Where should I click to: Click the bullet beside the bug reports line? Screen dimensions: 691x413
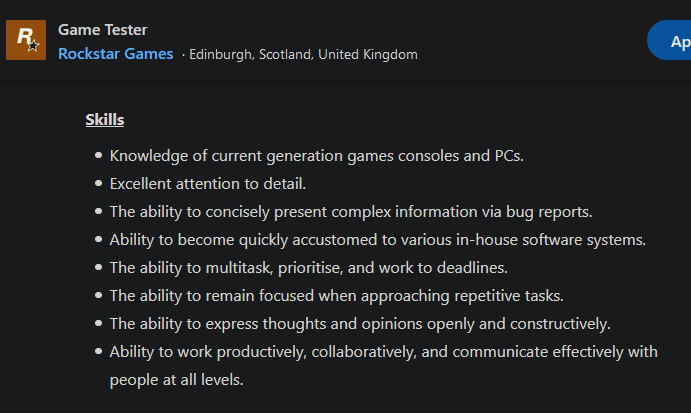[98, 212]
